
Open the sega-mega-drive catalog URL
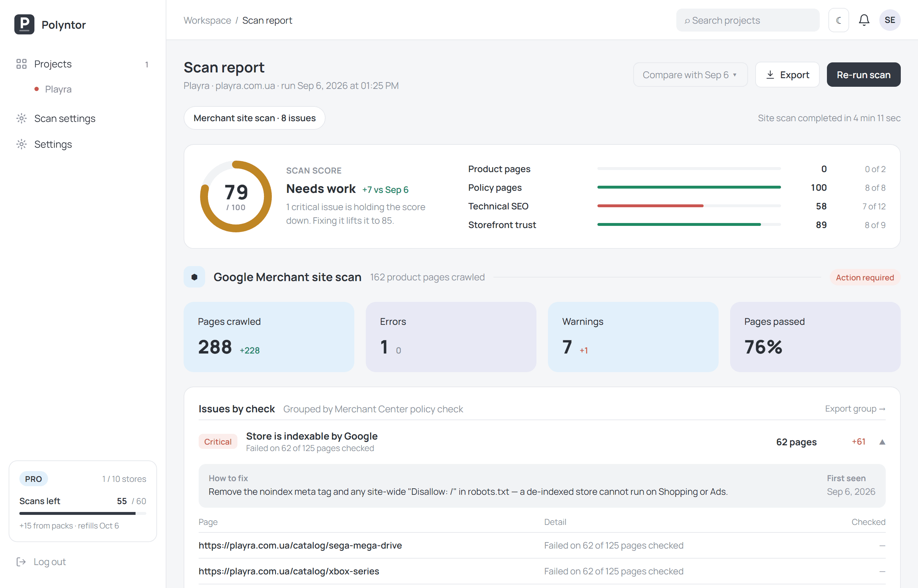click(x=300, y=545)
